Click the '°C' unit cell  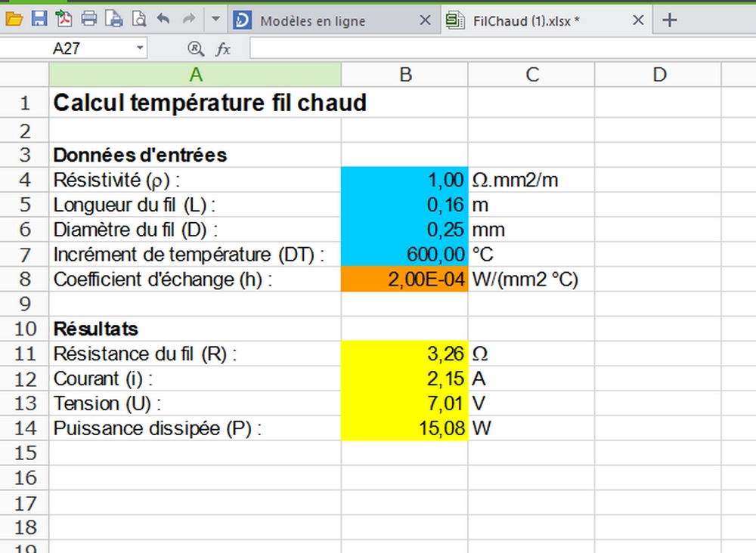click(531, 255)
